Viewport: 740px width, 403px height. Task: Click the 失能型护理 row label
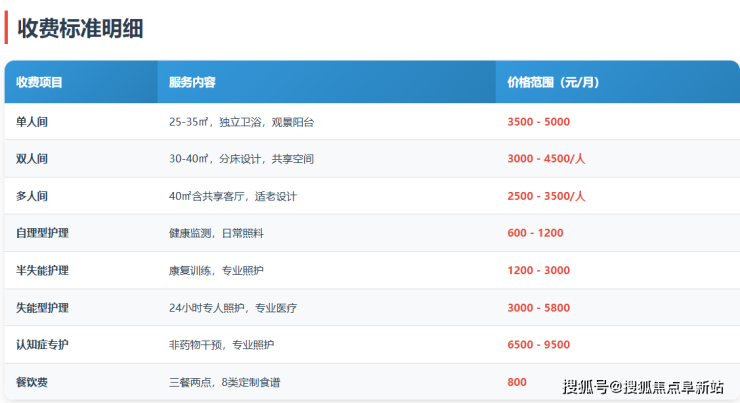coord(43,308)
